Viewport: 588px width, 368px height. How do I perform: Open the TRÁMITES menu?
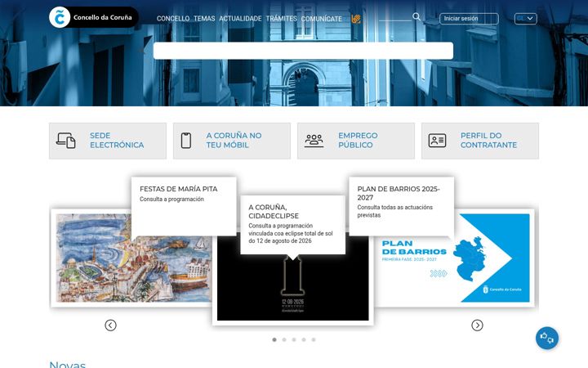[281, 18]
